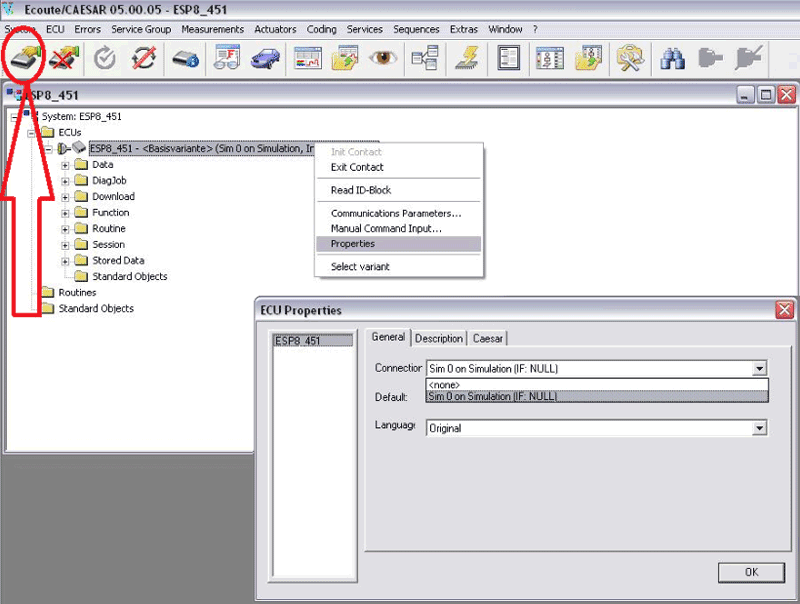Viewport: 800px width, 604px height.
Task: Expand the Data tree node
Action: [65, 165]
